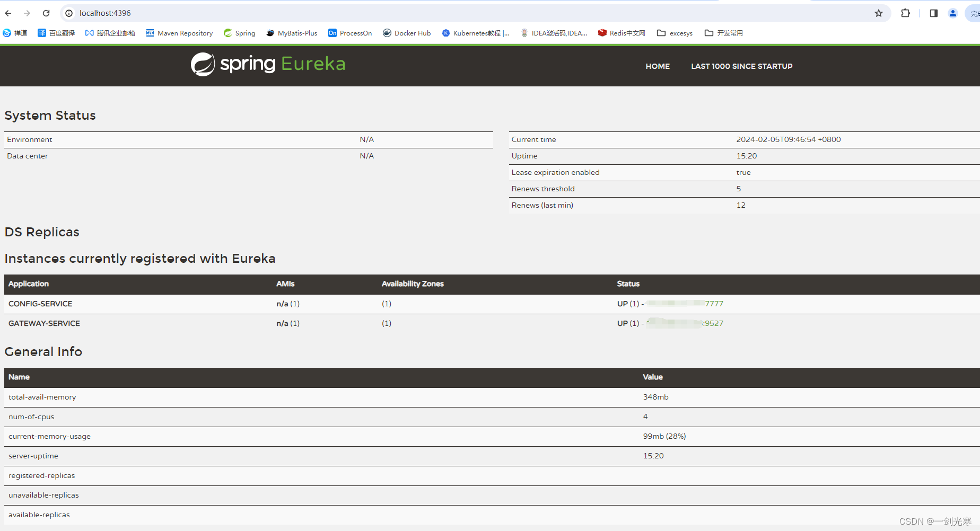Click the Availability Zones column header
The height and width of the screenshot is (531, 980).
tap(413, 284)
